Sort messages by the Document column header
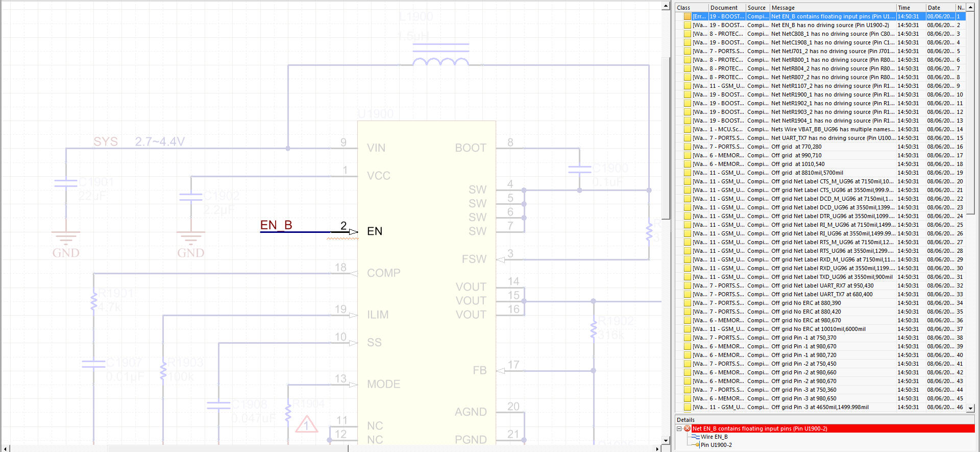The width and height of the screenshot is (980, 452). coord(727,8)
